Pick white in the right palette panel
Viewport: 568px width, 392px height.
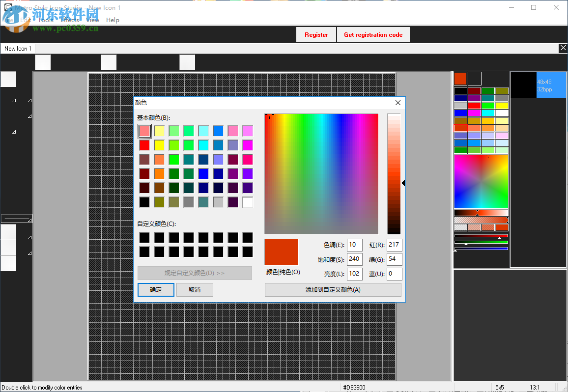[x=502, y=113]
